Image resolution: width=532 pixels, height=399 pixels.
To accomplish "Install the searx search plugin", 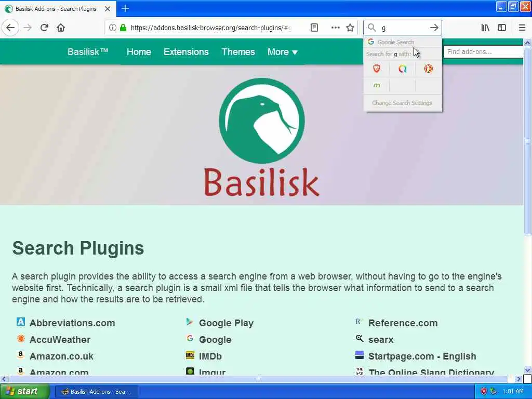I will coord(381,339).
